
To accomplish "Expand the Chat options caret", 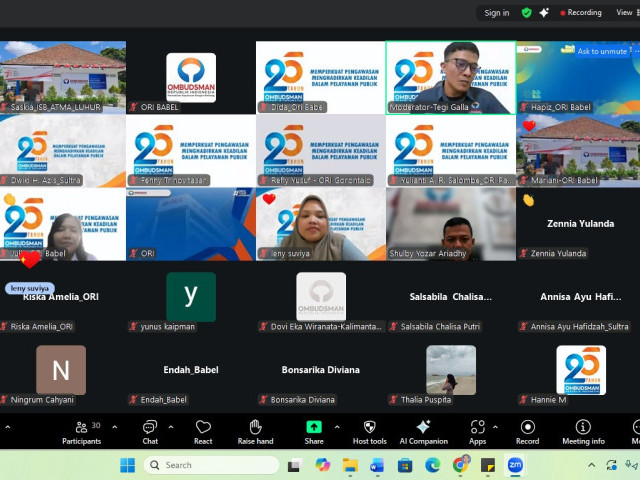I will (172, 427).
